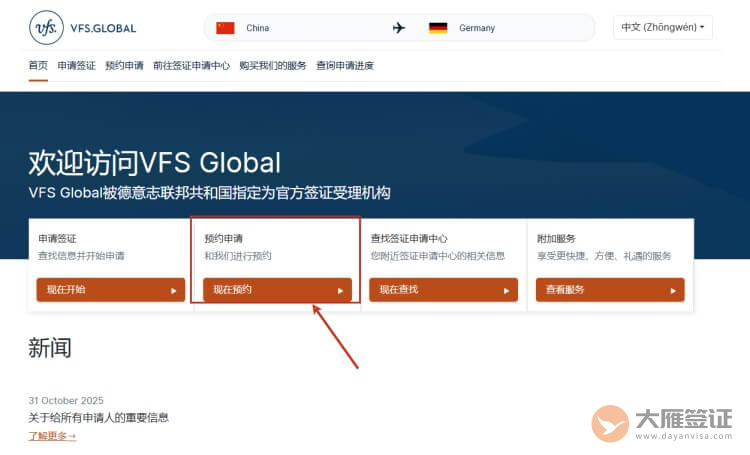
Task: Click the airplane icon between countries
Action: pyautogui.click(x=398, y=28)
